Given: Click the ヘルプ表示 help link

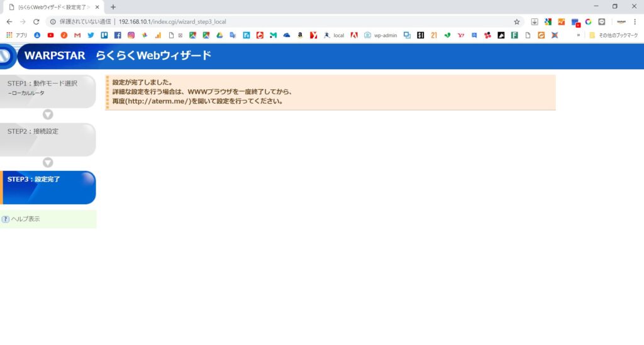Looking at the screenshot, I should pyautogui.click(x=25, y=219).
